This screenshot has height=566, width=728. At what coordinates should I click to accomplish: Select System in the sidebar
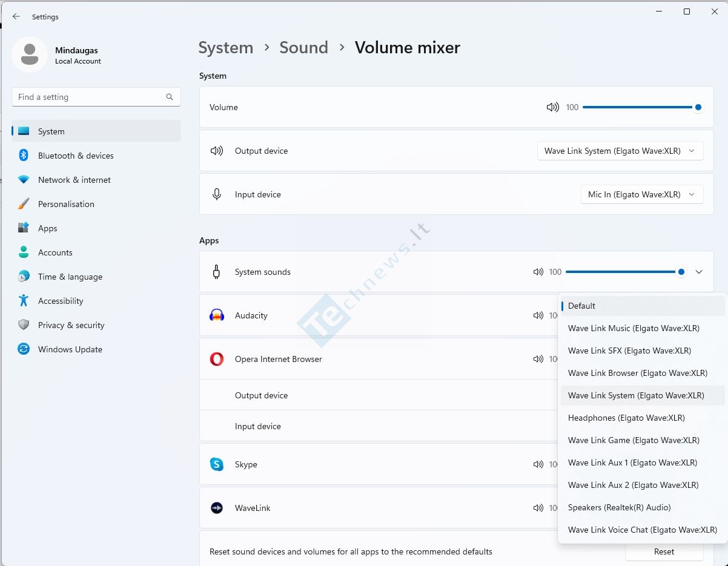96,131
